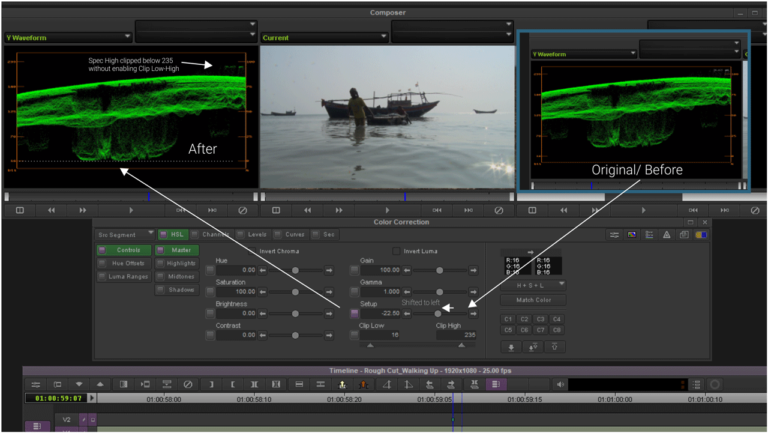Screen dimensions: 768x433
Task: Click fast-forward under the Current monitor
Action: pos(339,210)
